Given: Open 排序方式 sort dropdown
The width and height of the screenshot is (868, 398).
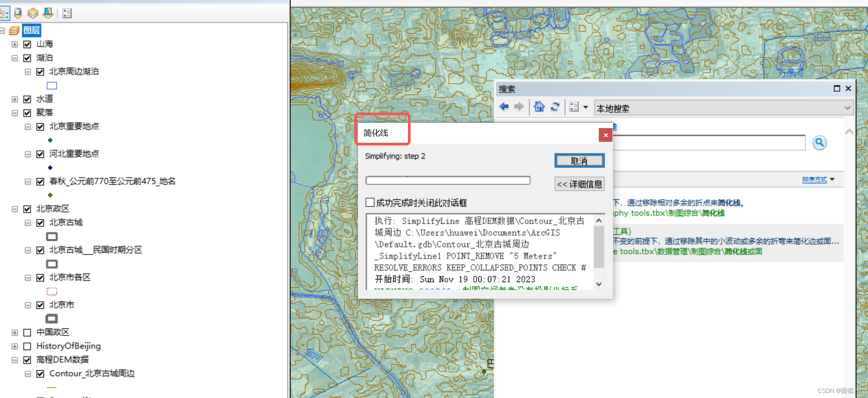Looking at the screenshot, I should coord(818,179).
